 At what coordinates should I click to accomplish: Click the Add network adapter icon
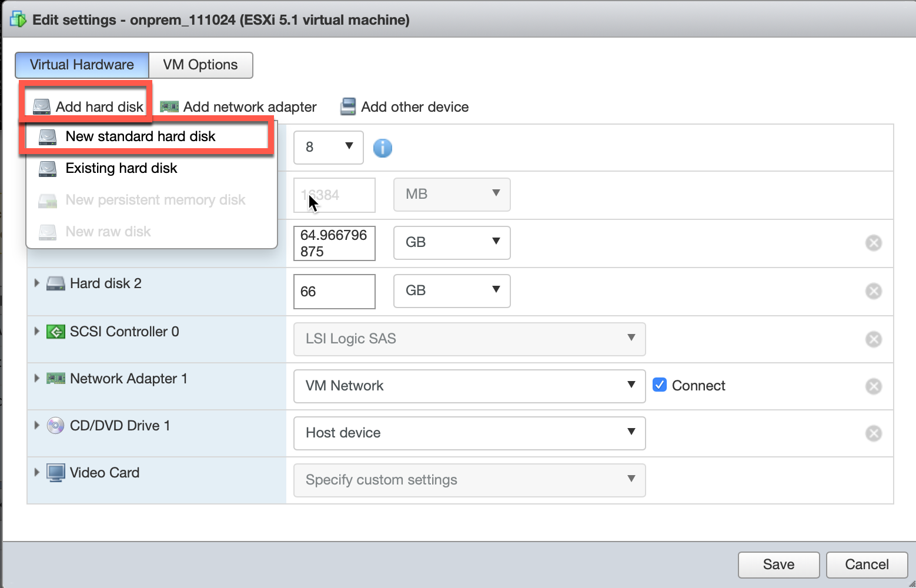[169, 107]
